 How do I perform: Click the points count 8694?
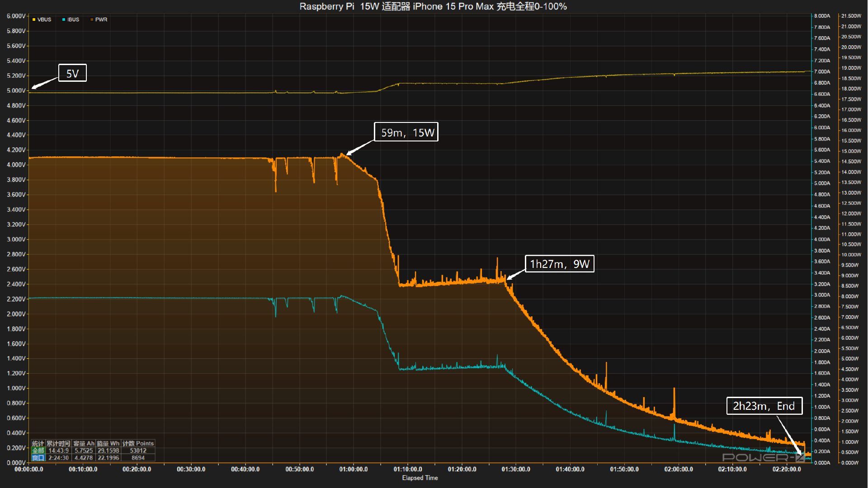pos(138,458)
